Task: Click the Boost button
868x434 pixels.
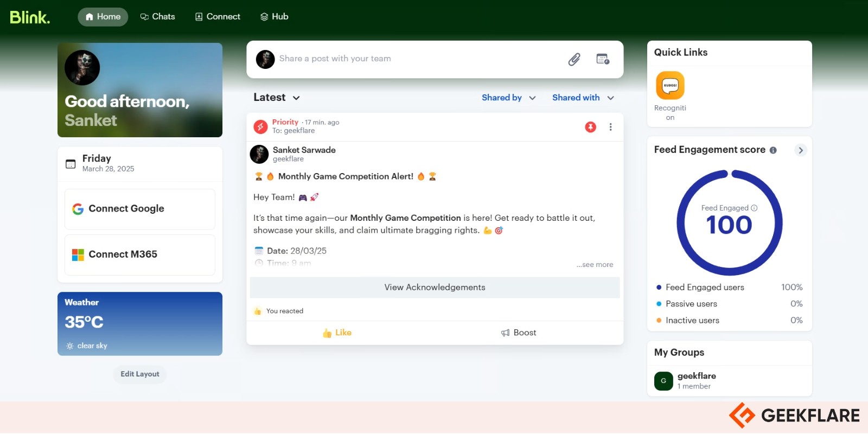Action: pos(519,333)
